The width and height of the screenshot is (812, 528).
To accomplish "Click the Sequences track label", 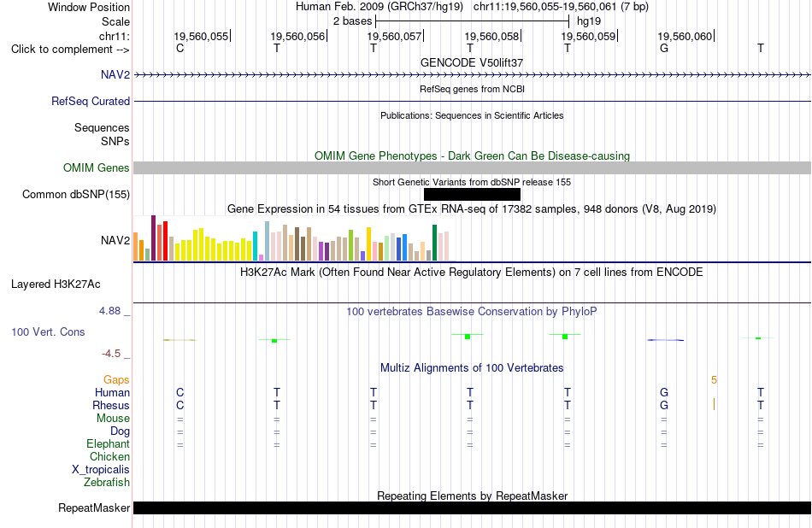I will 102,127.
